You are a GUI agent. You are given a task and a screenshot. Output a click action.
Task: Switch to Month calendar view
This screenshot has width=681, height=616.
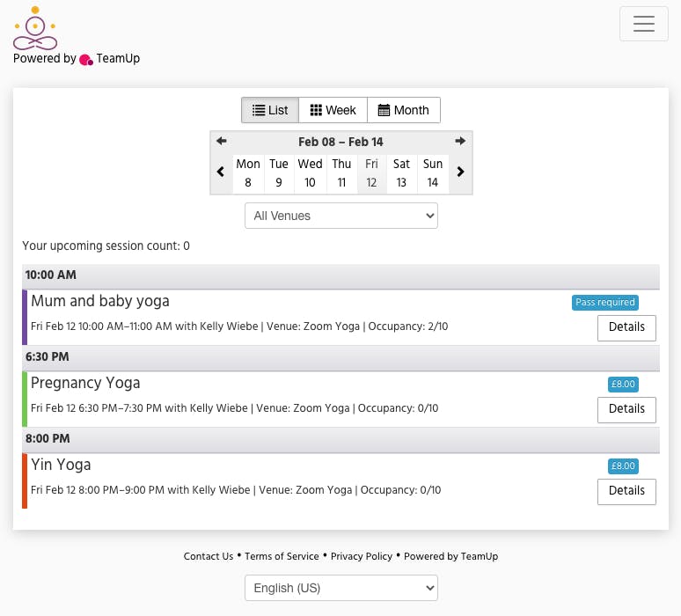tap(404, 110)
